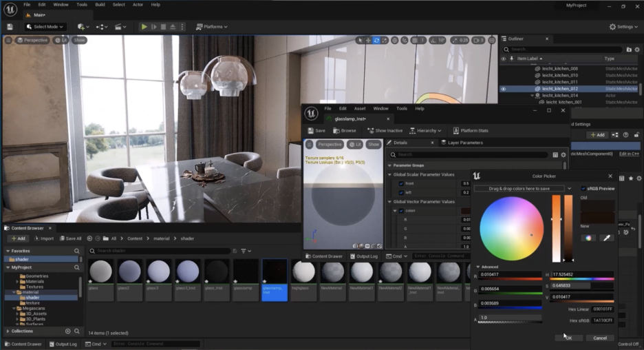Click Save in the material instance editor

(316, 130)
